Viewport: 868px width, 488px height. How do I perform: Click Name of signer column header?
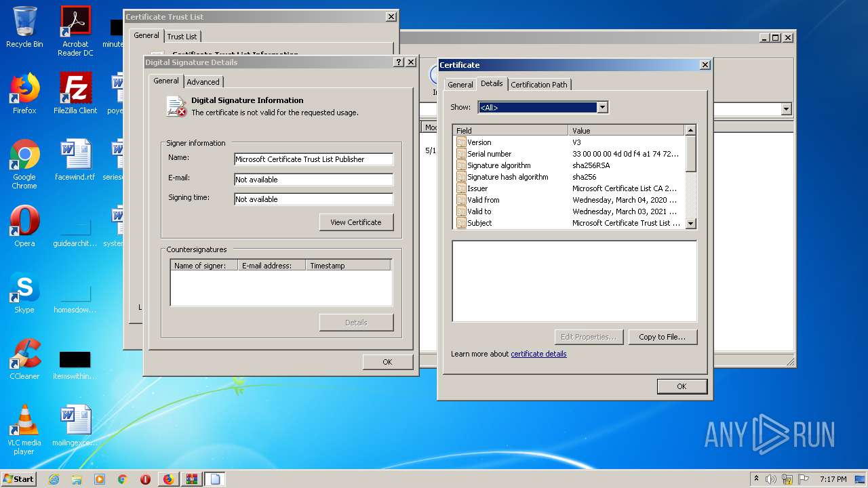click(x=204, y=266)
